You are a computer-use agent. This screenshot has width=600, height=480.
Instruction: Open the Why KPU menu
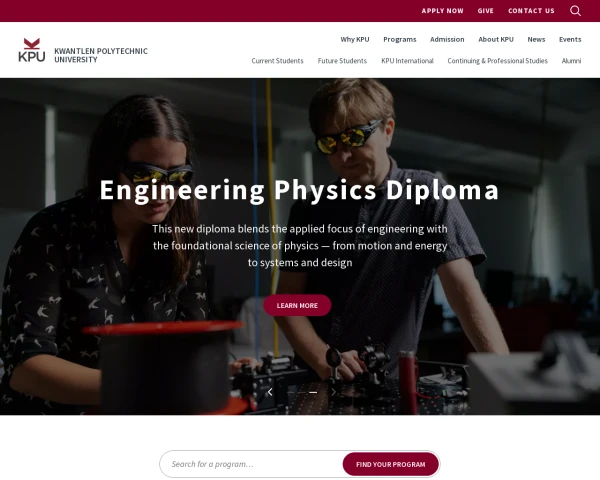(355, 39)
